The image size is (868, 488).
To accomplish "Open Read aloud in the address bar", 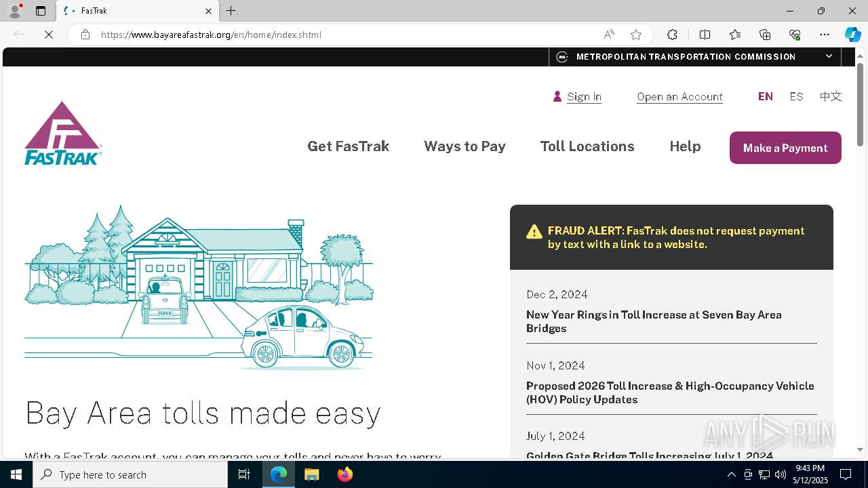I will [x=609, y=35].
